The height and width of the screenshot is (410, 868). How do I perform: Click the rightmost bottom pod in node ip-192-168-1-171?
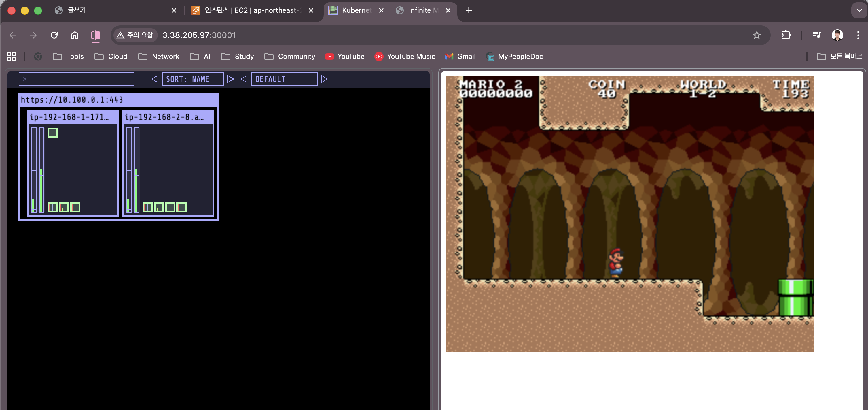[75, 207]
